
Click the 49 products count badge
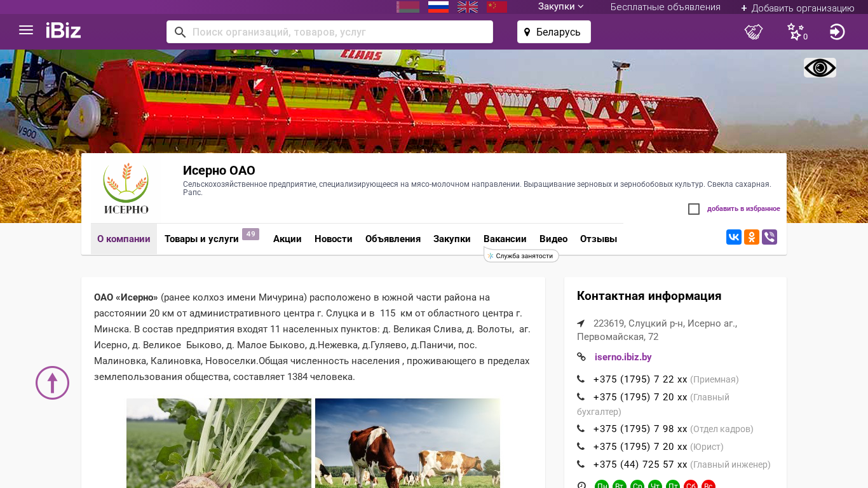click(251, 234)
